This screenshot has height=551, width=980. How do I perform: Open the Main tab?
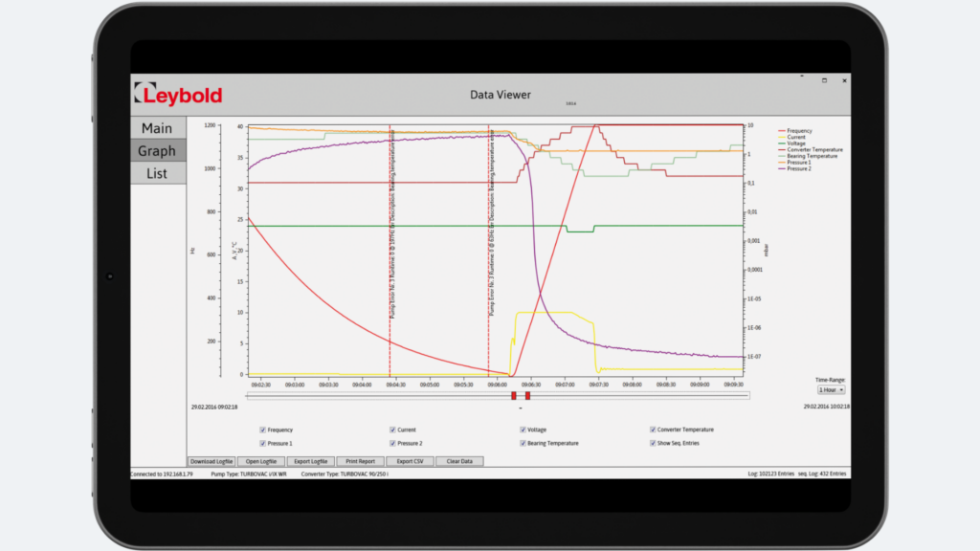point(158,128)
